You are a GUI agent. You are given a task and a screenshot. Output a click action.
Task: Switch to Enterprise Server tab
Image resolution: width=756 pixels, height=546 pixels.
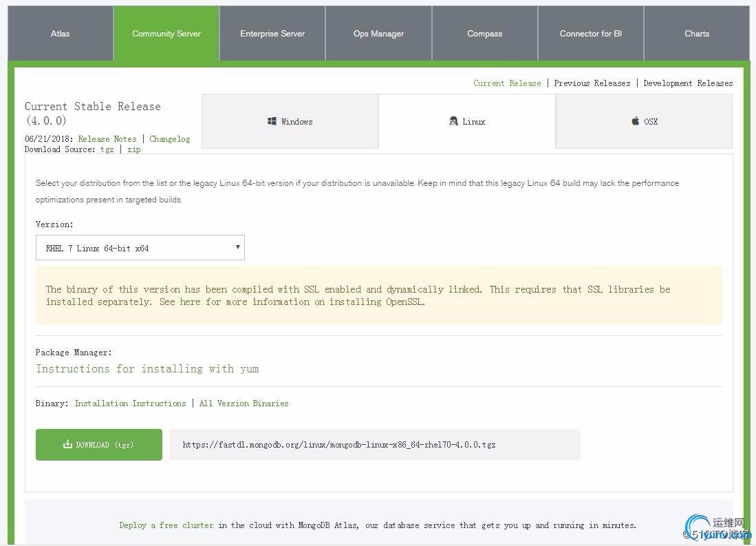[x=272, y=33]
